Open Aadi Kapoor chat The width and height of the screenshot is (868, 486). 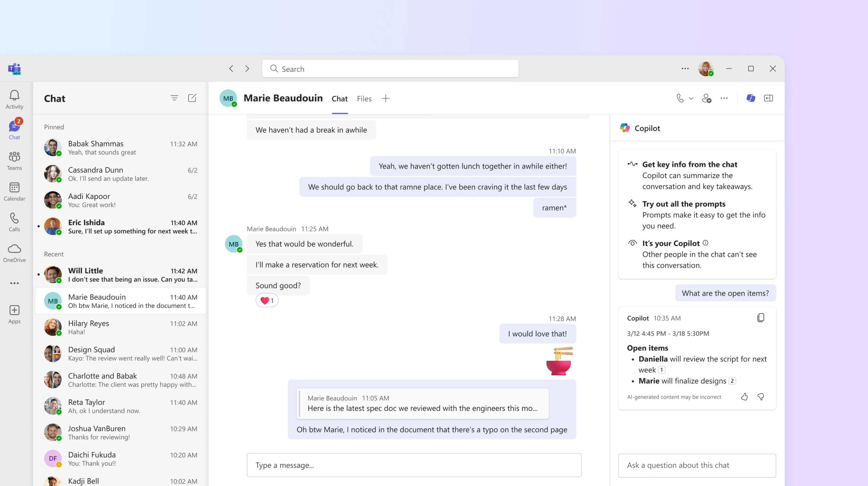(x=121, y=200)
